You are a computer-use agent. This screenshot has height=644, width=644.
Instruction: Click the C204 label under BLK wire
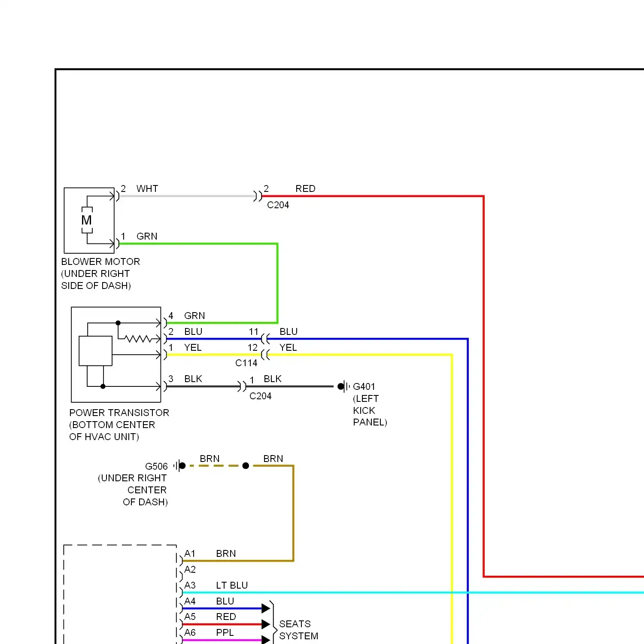[260, 396]
